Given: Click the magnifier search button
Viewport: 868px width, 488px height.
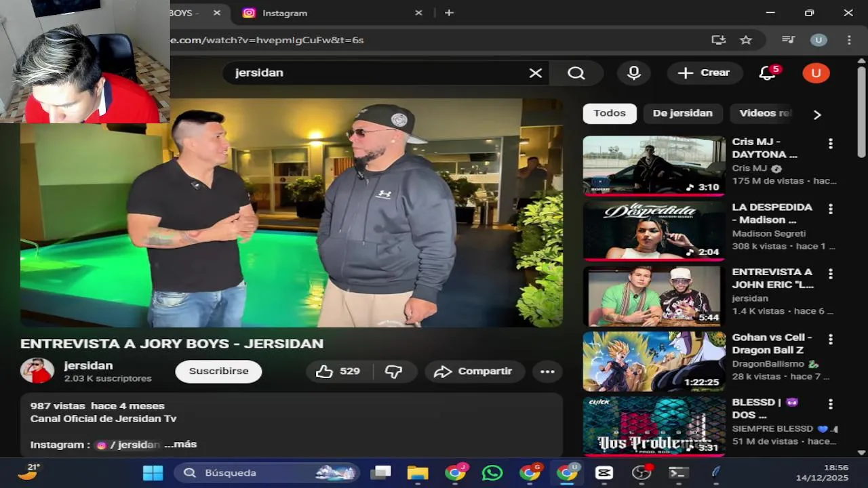Looking at the screenshot, I should pyautogui.click(x=576, y=73).
